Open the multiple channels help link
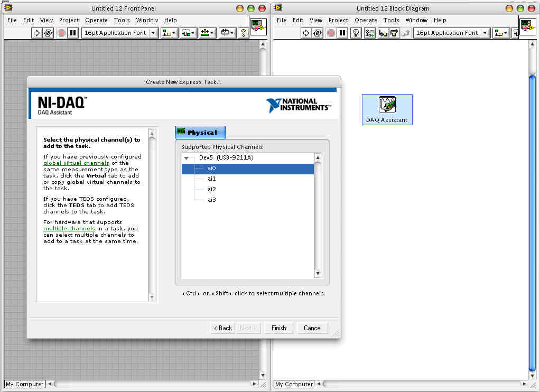The height and width of the screenshot is (392, 540). coord(69,229)
